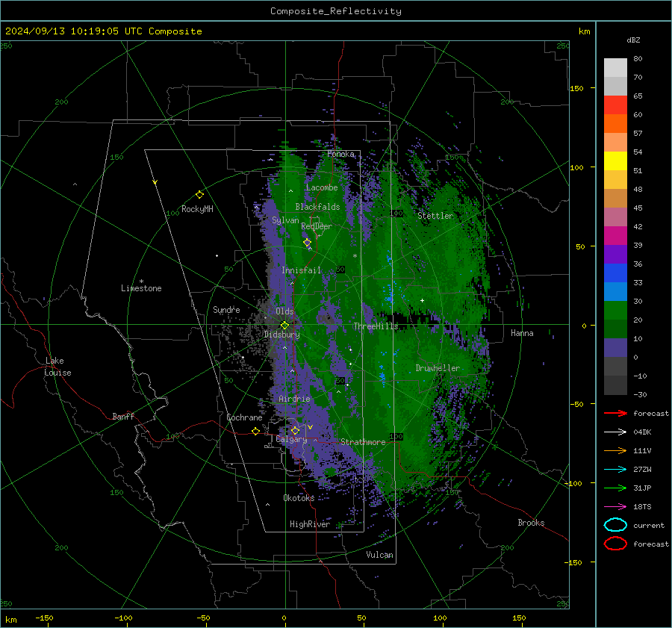The height and width of the screenshot is (628, 672).
Task: Click the Hanna town label
Action: click(x=522, y=333)
